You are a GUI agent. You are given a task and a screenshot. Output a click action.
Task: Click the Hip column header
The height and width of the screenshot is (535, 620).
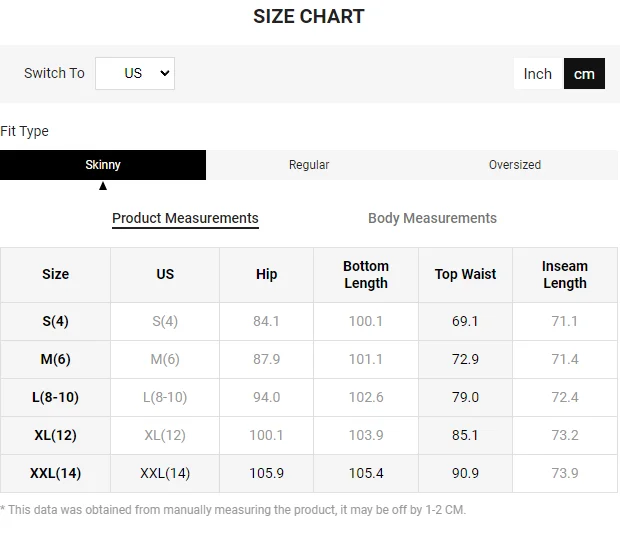tap(267, 274)
